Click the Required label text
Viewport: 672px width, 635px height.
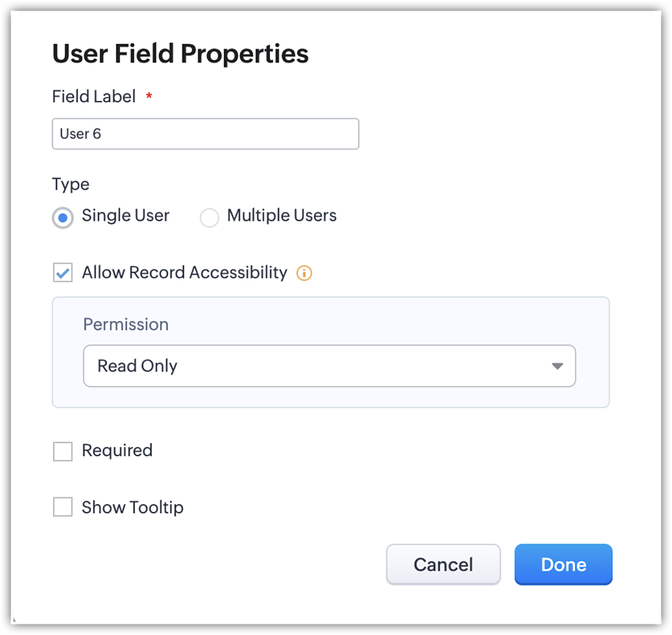pyautogui.click(x=117, y=451)
